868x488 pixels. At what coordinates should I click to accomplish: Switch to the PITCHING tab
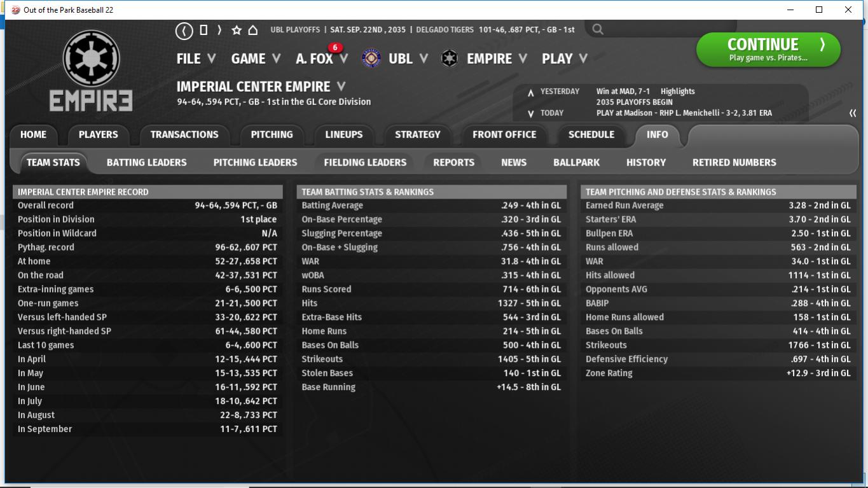[x=272, y=135]
